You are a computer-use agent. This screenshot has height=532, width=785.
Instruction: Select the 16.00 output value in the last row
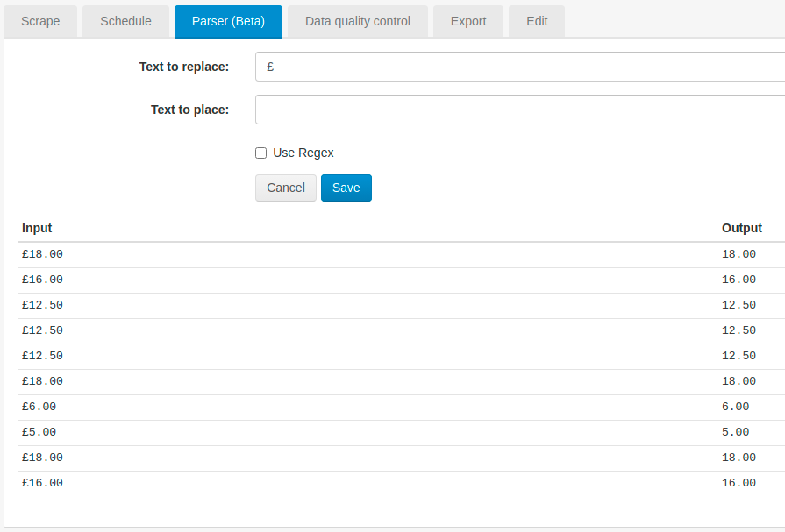point(739,482)
